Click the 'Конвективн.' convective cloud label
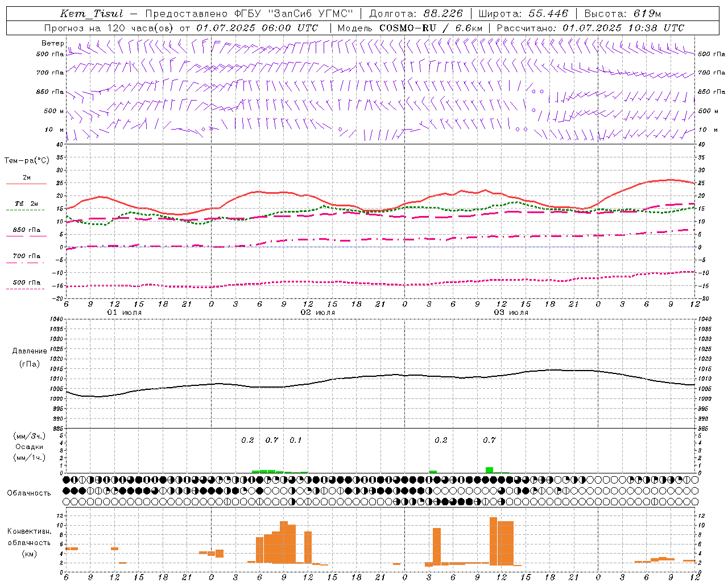The height and width of the screenshot is (582, 728). tap(30, 531)
